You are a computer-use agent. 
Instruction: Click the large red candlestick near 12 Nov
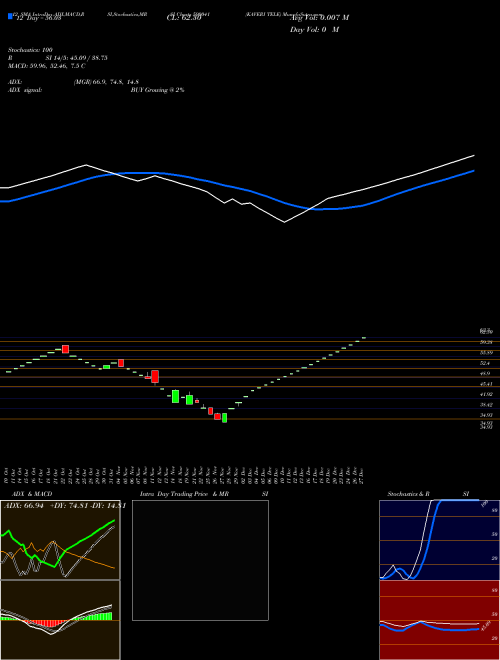[x=155, y=377]
